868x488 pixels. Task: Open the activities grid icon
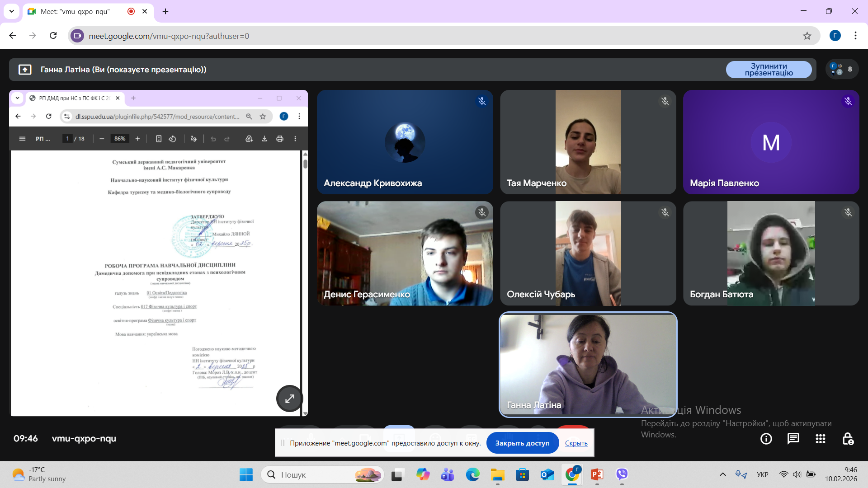820,439
